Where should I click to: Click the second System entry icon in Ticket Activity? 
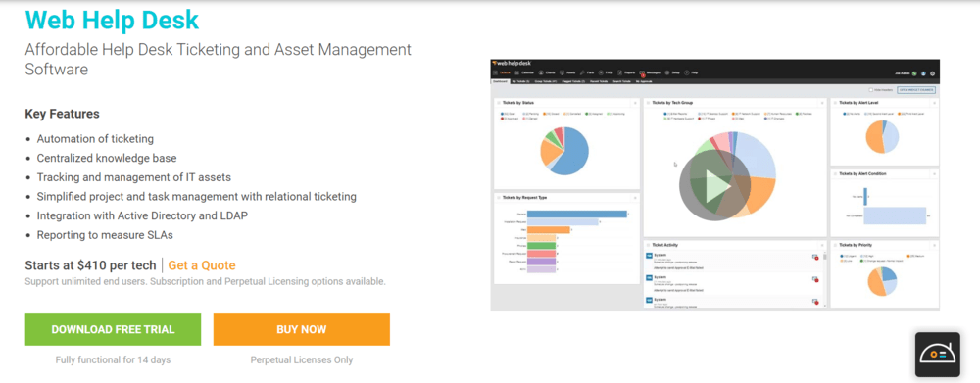click(649, 277)
